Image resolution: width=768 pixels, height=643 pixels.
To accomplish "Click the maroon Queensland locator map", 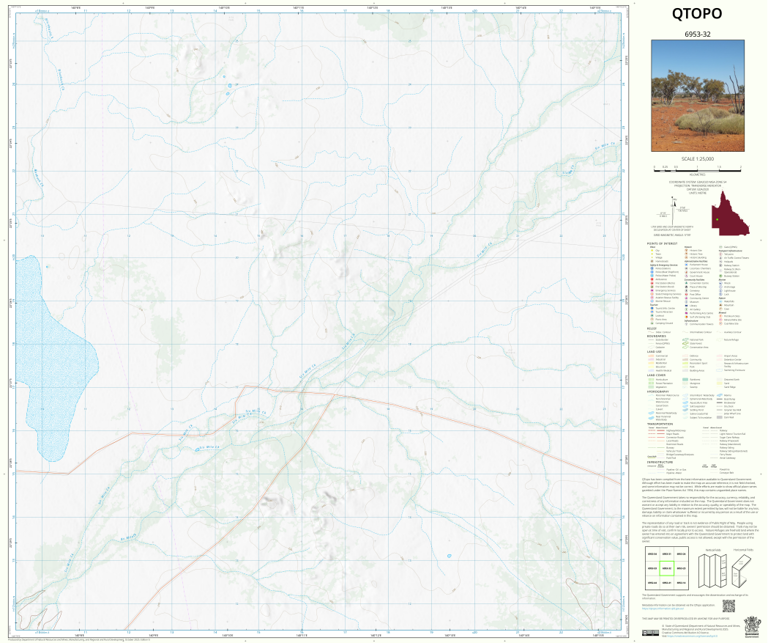I will [x=730, y=214].
